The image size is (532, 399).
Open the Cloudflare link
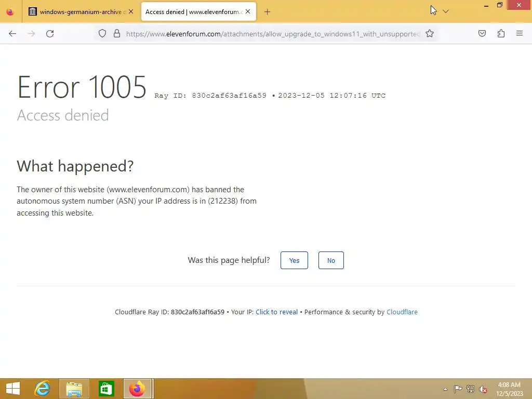[402, 312]
